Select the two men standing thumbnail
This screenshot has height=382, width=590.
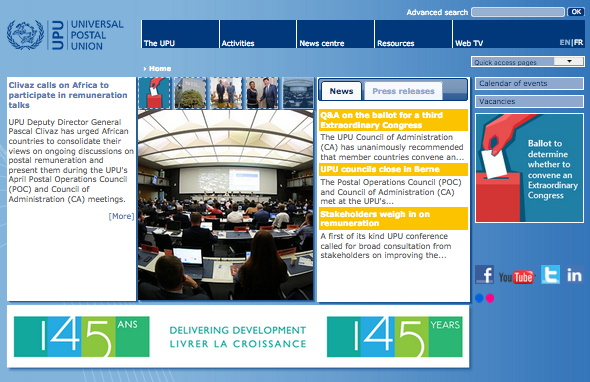pyautogui.click(x=226, y=93)
